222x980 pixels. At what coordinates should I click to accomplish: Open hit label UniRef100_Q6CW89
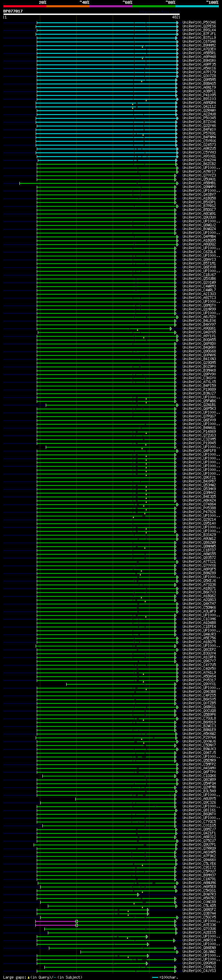[x=199, y=779]
